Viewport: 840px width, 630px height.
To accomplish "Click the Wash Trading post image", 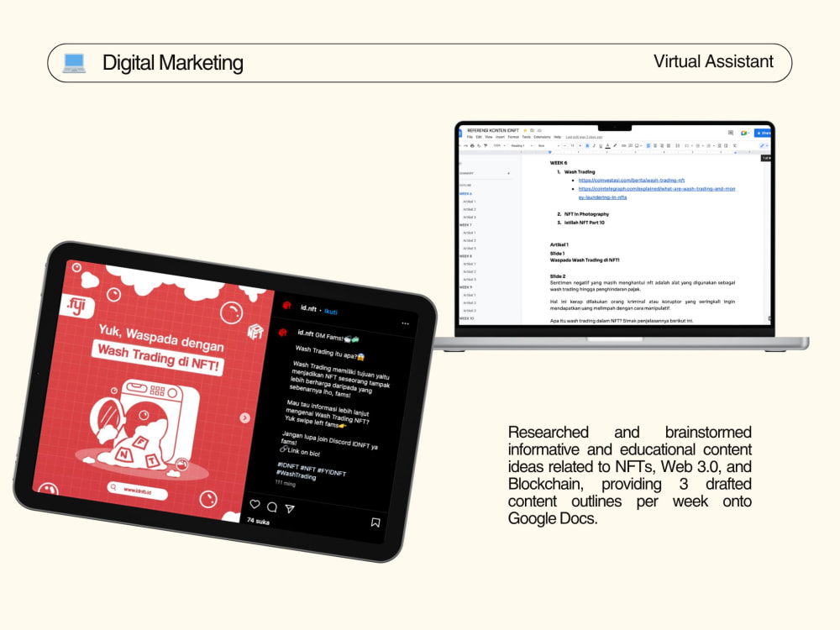I will [x=153, y=391].
